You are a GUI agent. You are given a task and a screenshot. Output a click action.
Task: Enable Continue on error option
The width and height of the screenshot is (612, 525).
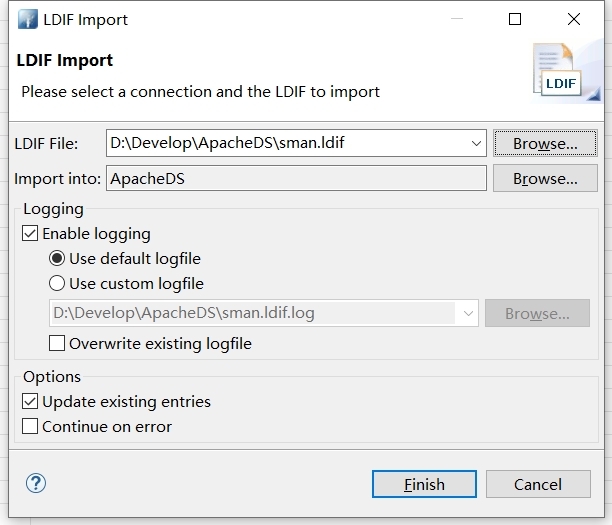(31, 427)
